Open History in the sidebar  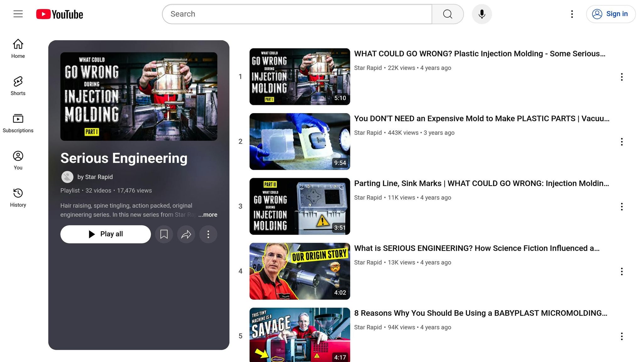coord(18,198)
